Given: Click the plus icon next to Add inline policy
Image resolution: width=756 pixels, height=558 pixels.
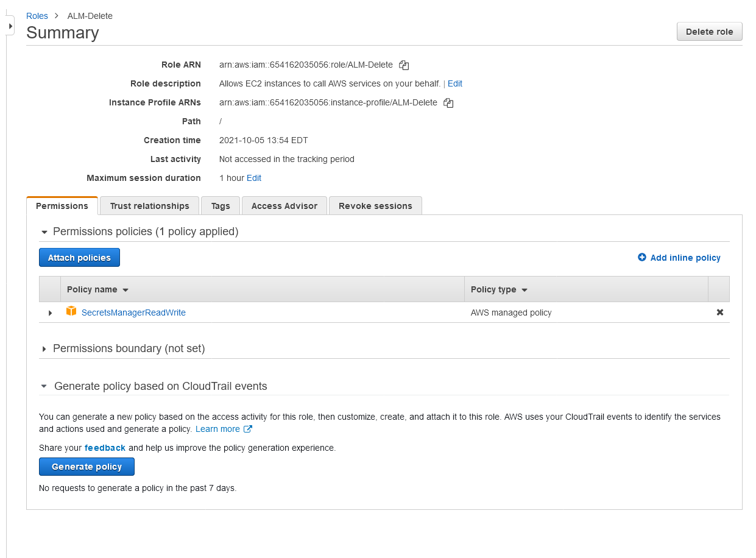Looking at the screenshot, I should [641, 257].
